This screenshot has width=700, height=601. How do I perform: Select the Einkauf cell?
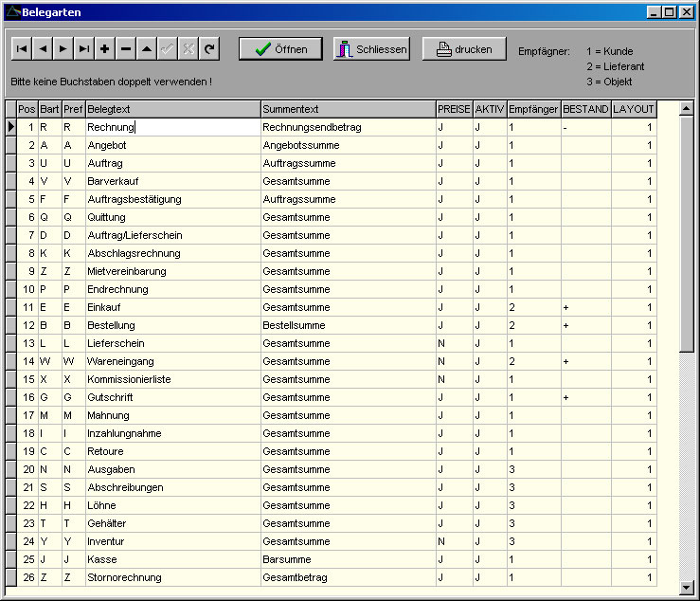point(172,307)
